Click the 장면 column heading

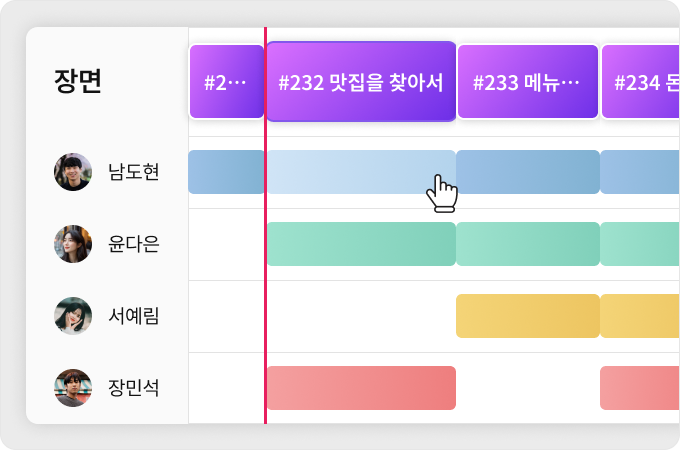click(x=78, y=82)
